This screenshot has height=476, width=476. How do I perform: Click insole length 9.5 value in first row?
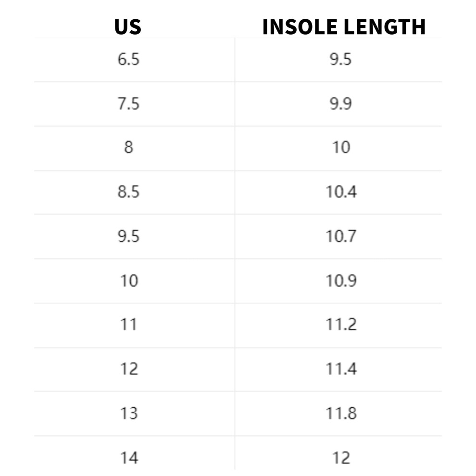pos(340,59)
